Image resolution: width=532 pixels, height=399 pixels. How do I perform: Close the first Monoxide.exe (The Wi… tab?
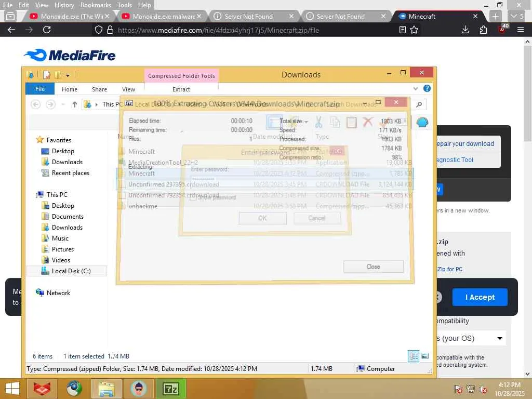tap(107, 16)
